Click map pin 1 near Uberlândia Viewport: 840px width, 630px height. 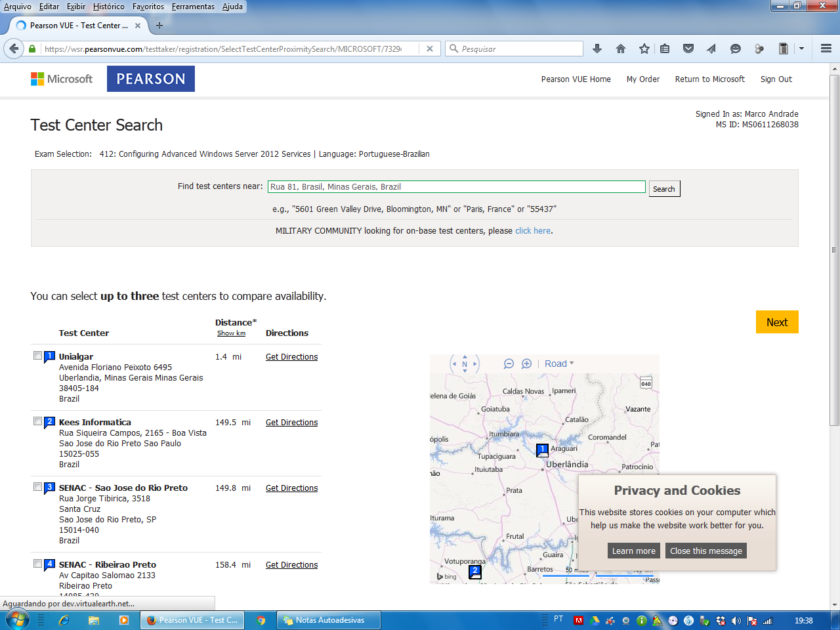point(542,450)
